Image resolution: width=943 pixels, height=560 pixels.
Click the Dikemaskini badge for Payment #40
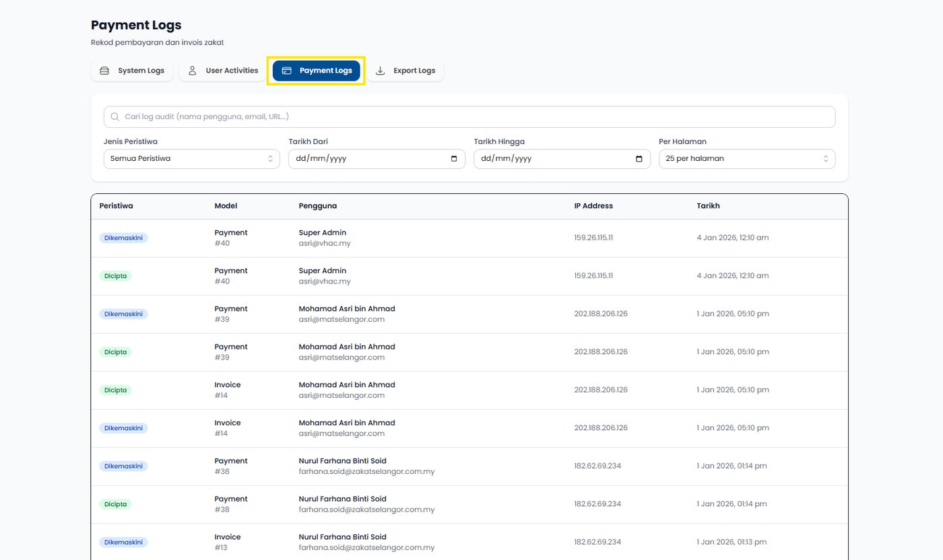(123, 238)
